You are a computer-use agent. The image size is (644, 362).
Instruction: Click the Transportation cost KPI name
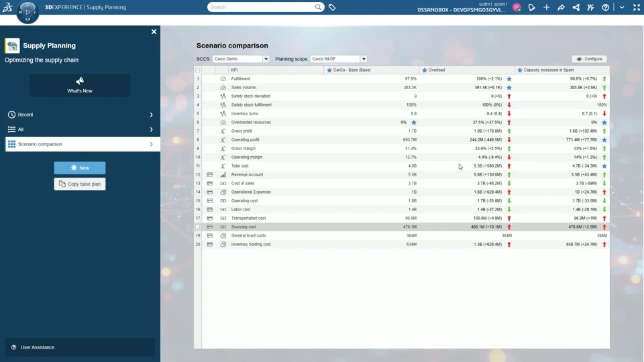click(x=248, y=219)
